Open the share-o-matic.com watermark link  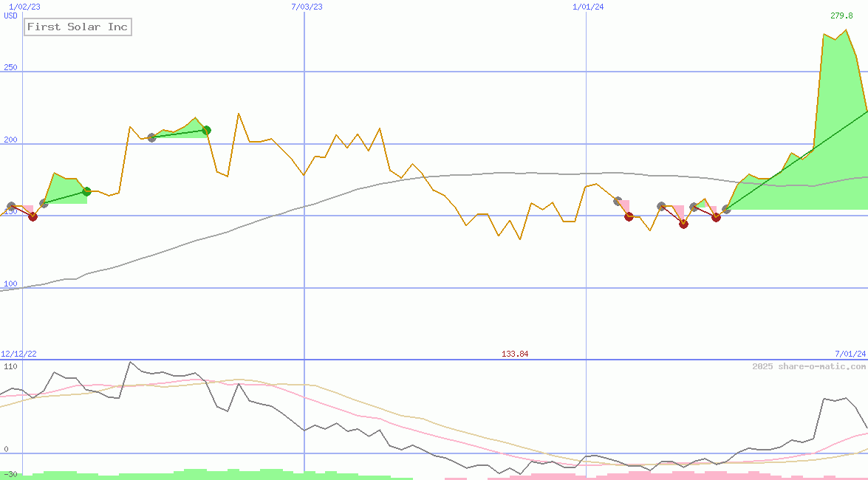pyautogui.click(x=809, y=366)
